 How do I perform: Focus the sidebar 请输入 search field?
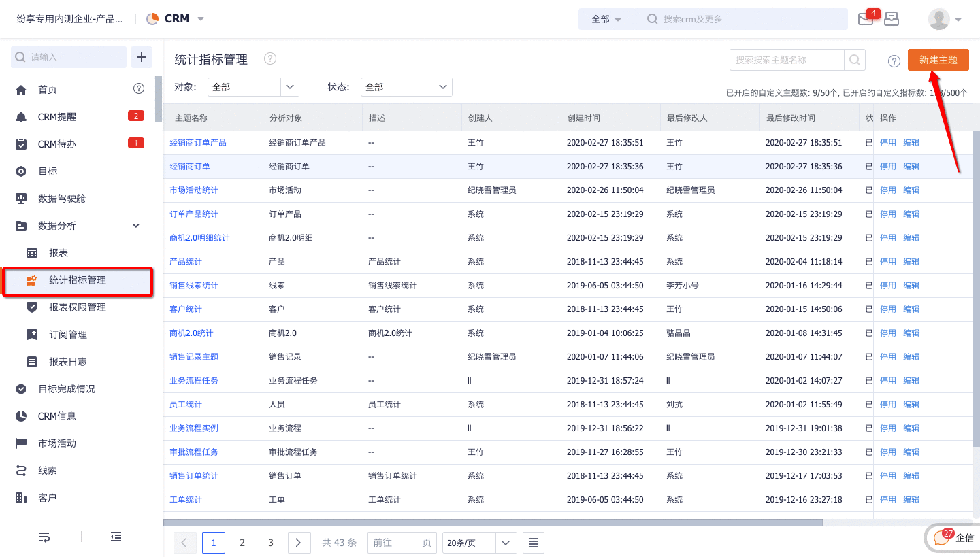click(x=69, y=57)
